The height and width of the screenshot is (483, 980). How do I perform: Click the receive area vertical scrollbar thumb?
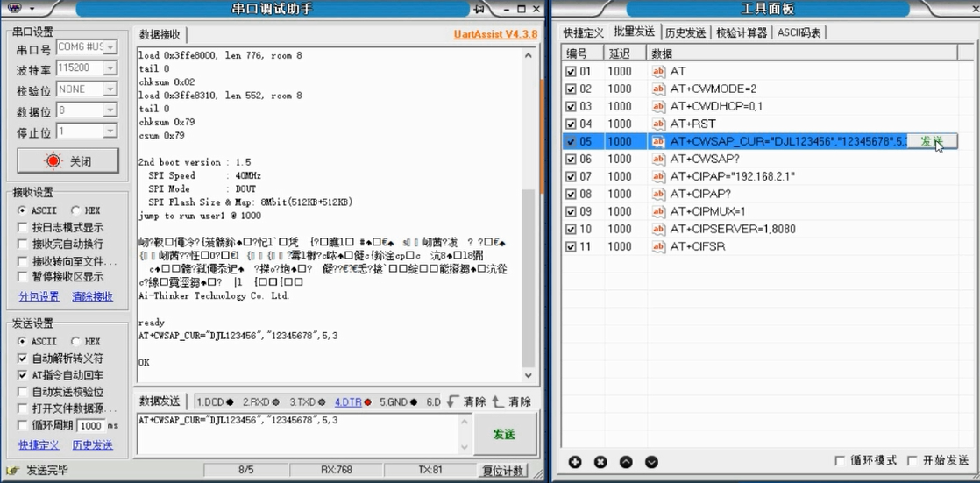tap(529, 278)
